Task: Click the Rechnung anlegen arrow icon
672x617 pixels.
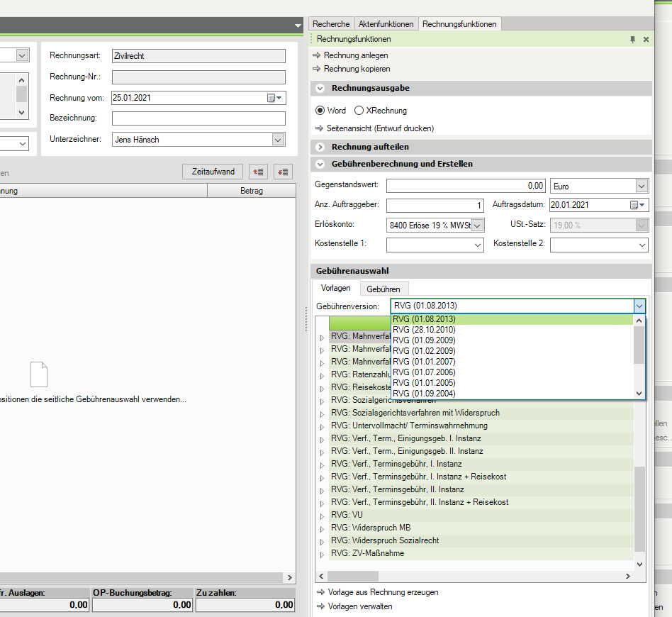Action: [x=317, y=55]
